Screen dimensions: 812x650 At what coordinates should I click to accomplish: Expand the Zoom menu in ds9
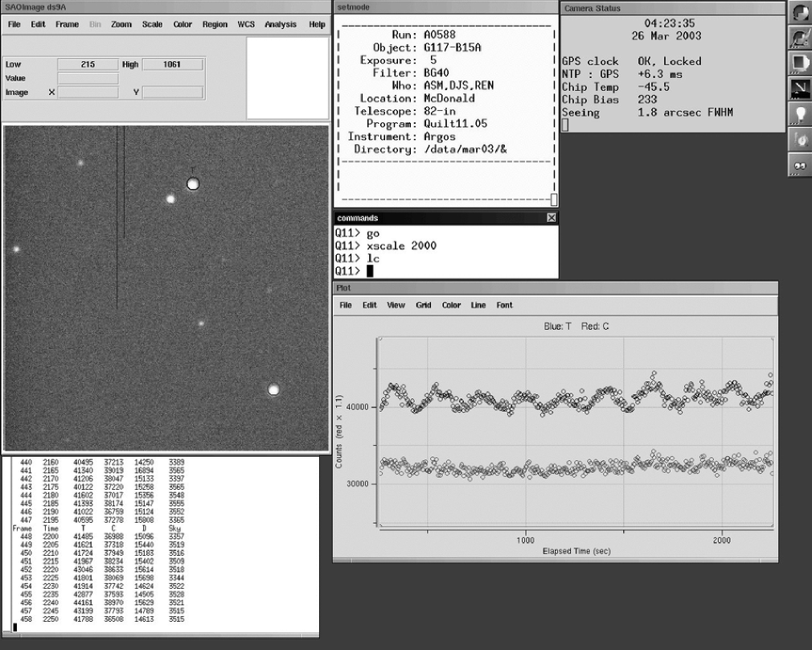[x=121, y=24]
